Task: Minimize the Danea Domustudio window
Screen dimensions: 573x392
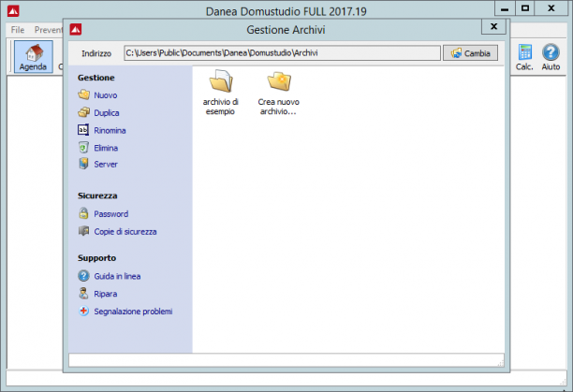Action: click(x=505, y=8)
